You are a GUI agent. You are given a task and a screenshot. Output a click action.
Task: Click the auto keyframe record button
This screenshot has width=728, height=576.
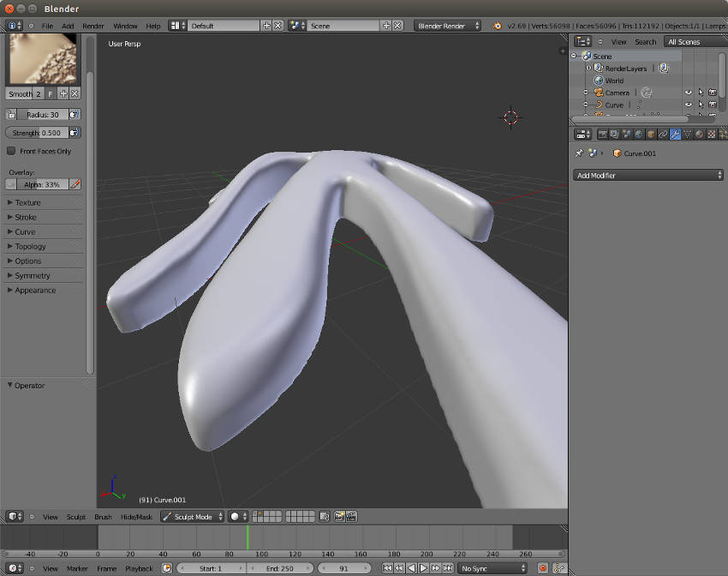(542, 568)
